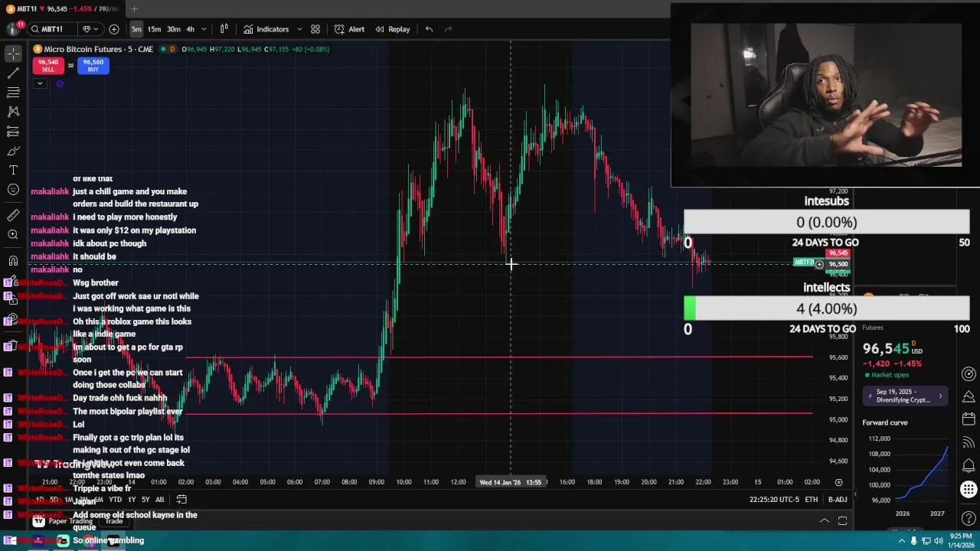The width and height of the screenshot is (980, 551).
Task: Click the red 96,540 SELL button
Action: 48,66
